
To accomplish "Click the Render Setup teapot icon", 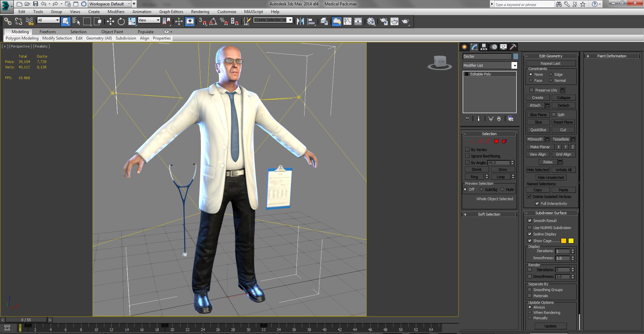I will (x=384, y=21).
